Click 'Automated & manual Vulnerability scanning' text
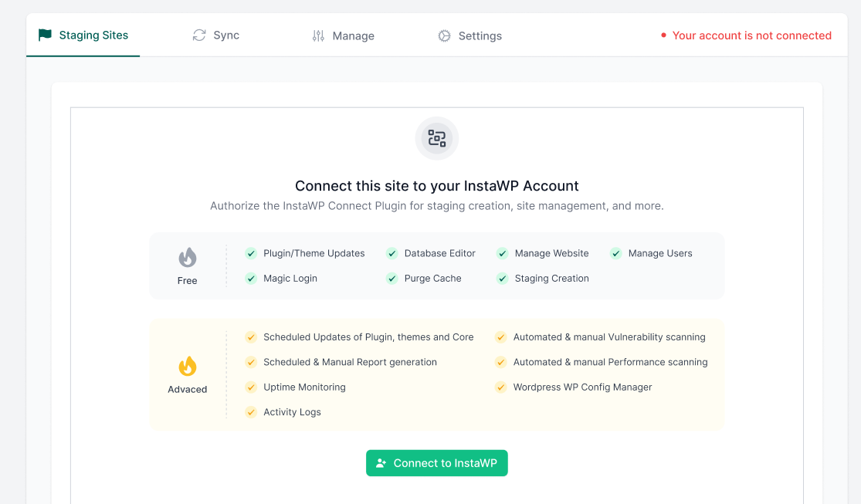This screenshot has width=861, height=504. pos(609,337)
